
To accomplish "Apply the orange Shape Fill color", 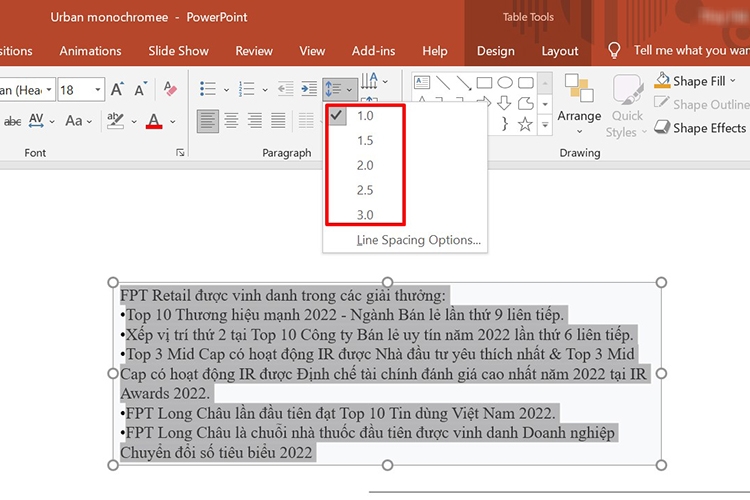I will pyautogui.click(x=662, y=80).
